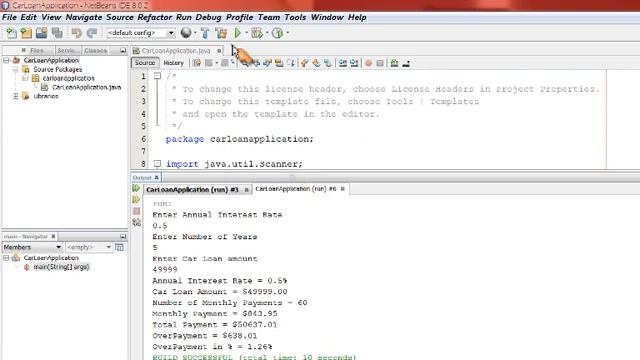Click the New Project toolbar icon
Image resolution: width=640 pixels, height=360 pixels.
26,33
